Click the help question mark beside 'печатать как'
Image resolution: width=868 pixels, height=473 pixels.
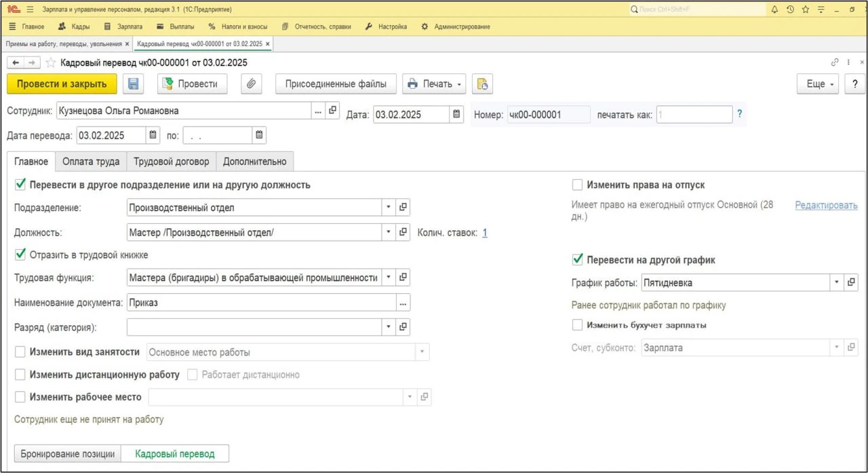tap(739, 114)
